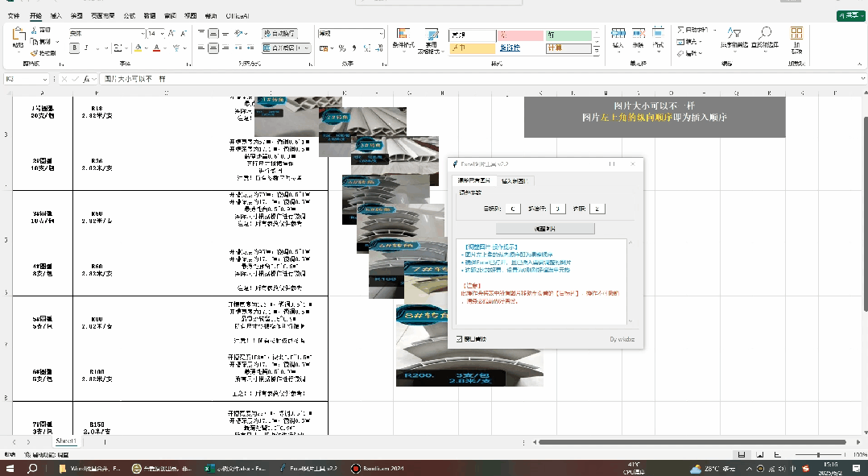Screen dimensions: 868x476
Task: Apply the red font color A
Action: tap(157, 48)
